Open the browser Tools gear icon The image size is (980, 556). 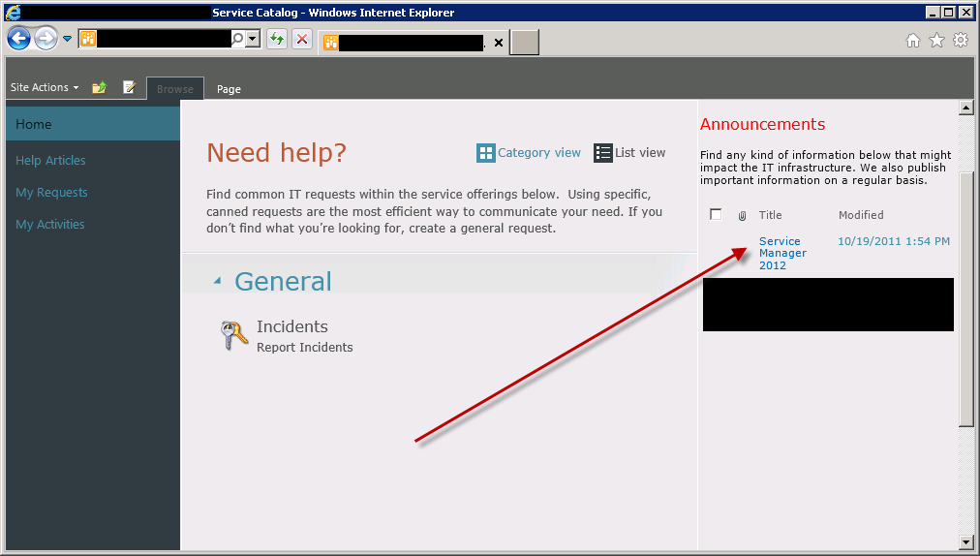point(960,40)
